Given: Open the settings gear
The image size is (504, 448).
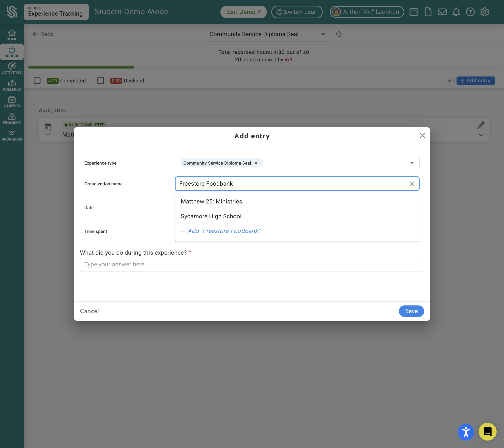Looking at the screenshot, I should (x=484, y=12).
